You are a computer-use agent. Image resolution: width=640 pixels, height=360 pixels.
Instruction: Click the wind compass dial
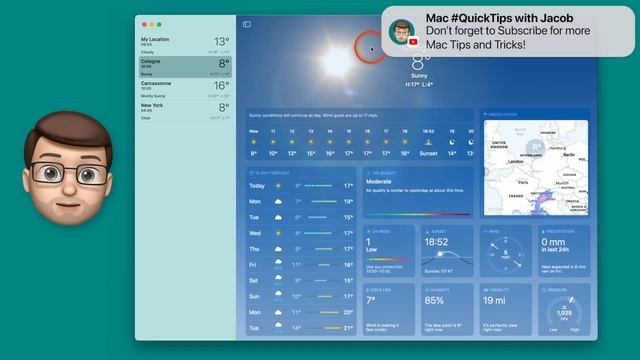505,254
